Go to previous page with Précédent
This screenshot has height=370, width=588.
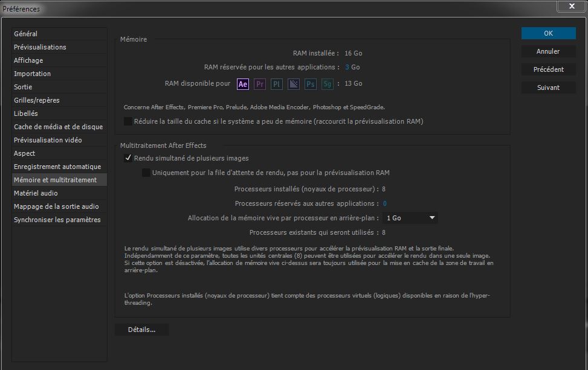(x=548, y=69)
